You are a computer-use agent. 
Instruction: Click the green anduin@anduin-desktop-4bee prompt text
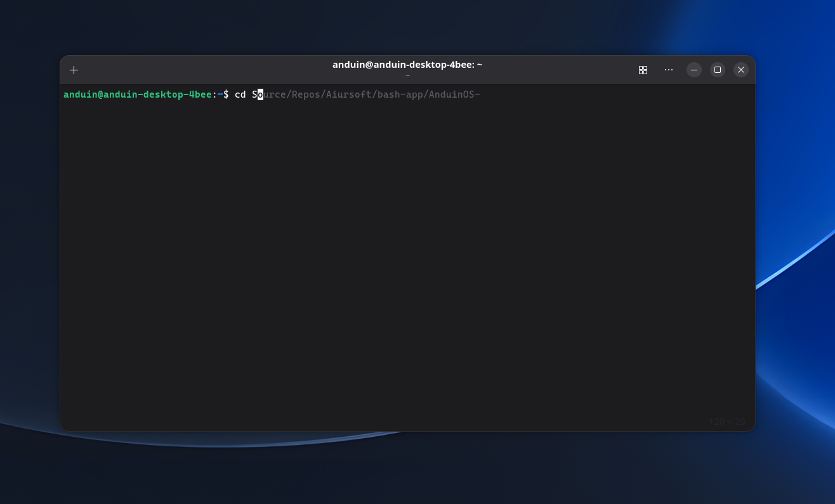[x=138, y=94]
